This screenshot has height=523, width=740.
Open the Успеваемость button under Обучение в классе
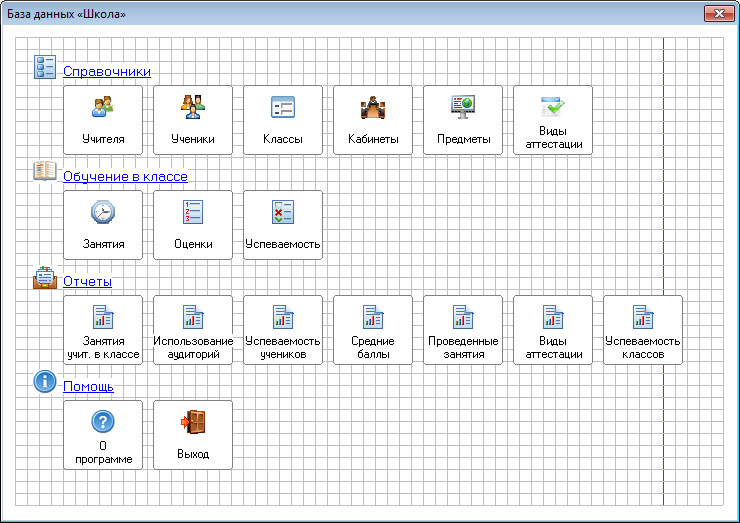(x=283, y=225)
